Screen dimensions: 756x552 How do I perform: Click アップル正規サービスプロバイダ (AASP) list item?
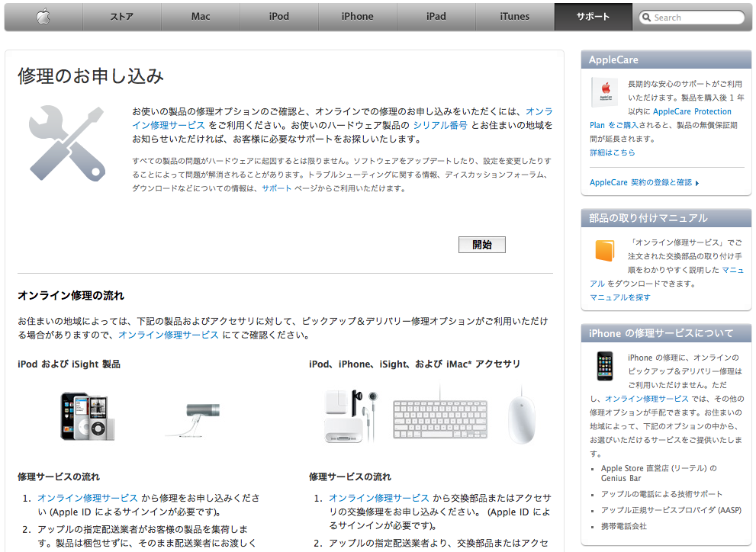coord(671,510)
